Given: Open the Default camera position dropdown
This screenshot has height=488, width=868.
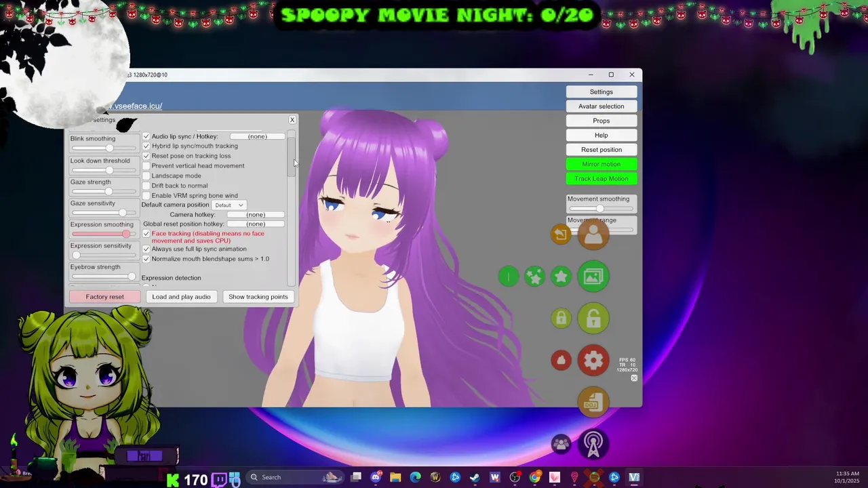Looking at the screenshot, I should click(229, 205).
